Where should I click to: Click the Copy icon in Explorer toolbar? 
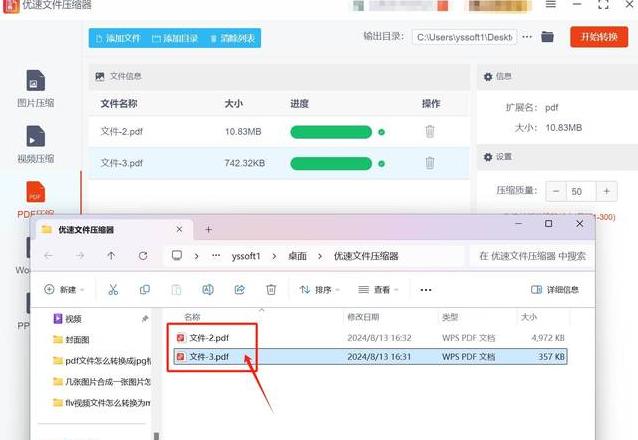[144, 290]
